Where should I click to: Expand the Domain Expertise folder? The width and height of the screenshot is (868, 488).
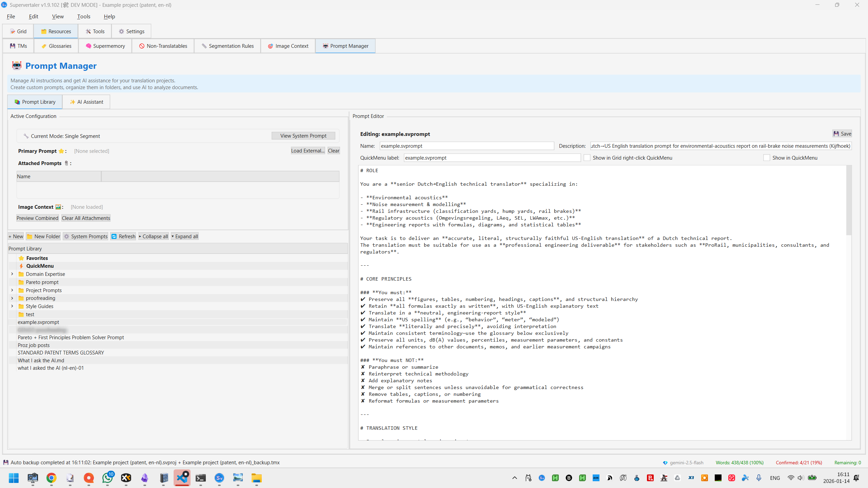pyautogui.click(x=12, y=274)
